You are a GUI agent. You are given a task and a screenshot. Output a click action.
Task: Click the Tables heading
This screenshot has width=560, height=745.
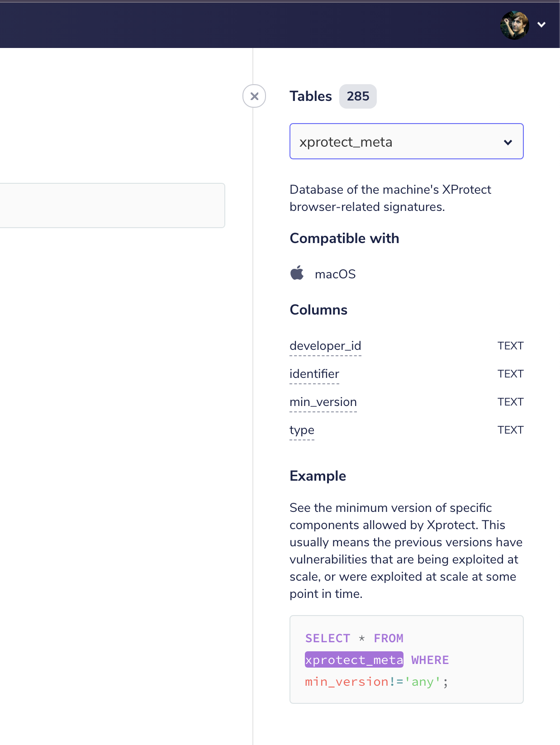311,96
